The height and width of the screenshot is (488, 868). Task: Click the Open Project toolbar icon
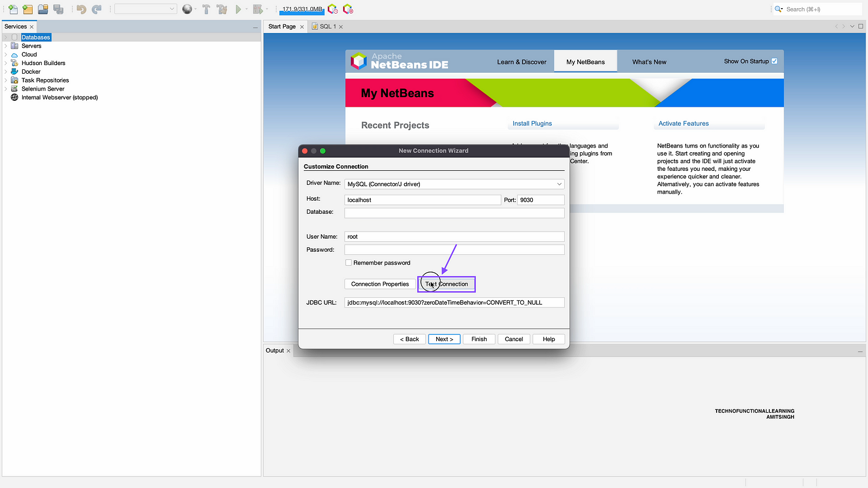coord(43,9)
